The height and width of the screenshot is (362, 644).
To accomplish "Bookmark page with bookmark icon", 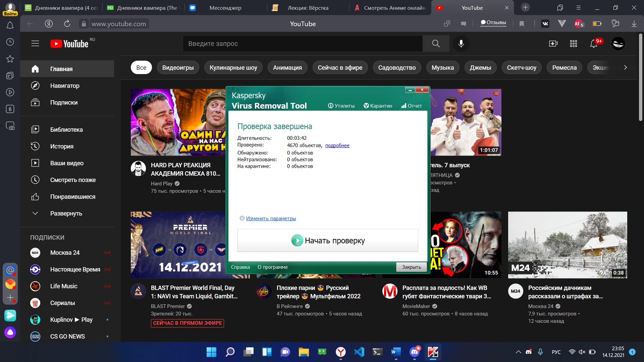I will coord(522,23).
